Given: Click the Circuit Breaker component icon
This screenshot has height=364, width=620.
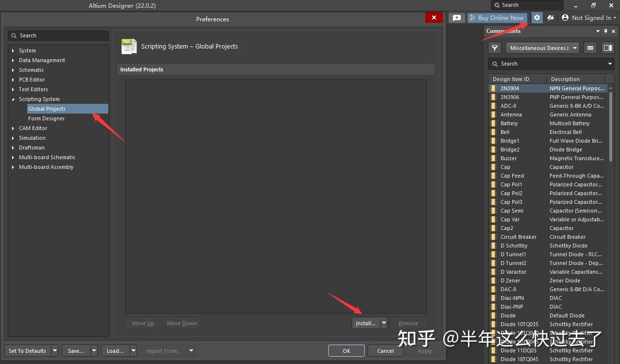Looking at the screenshot, I should click(493, 237).
